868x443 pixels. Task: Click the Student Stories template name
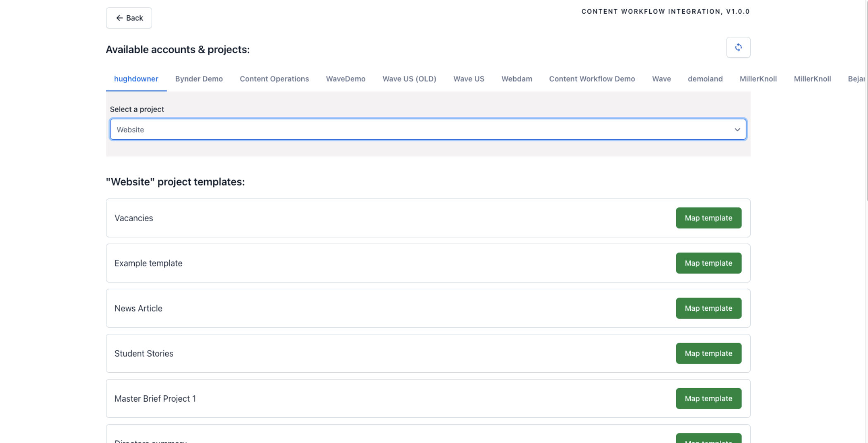[144, 353]
